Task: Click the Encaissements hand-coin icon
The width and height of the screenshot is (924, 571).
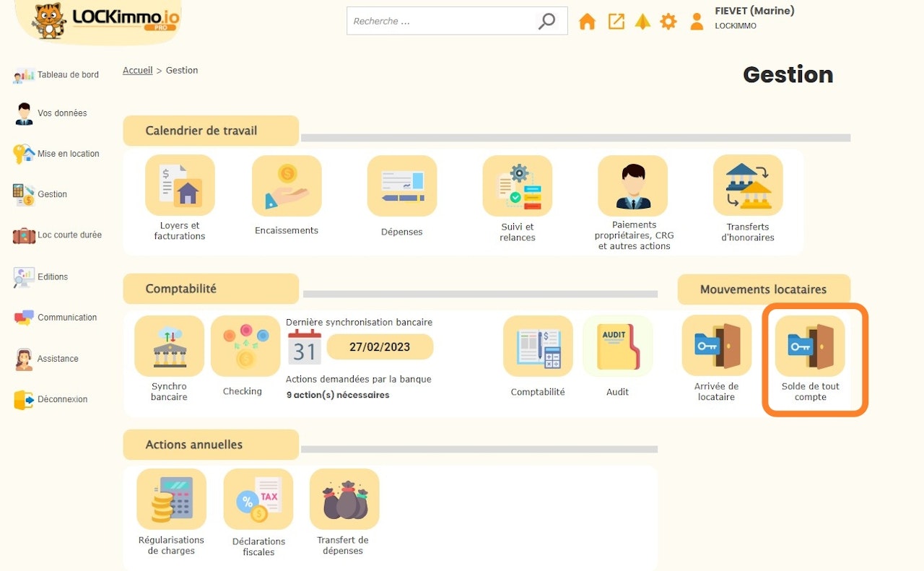Action: click(x=287, y=186)
